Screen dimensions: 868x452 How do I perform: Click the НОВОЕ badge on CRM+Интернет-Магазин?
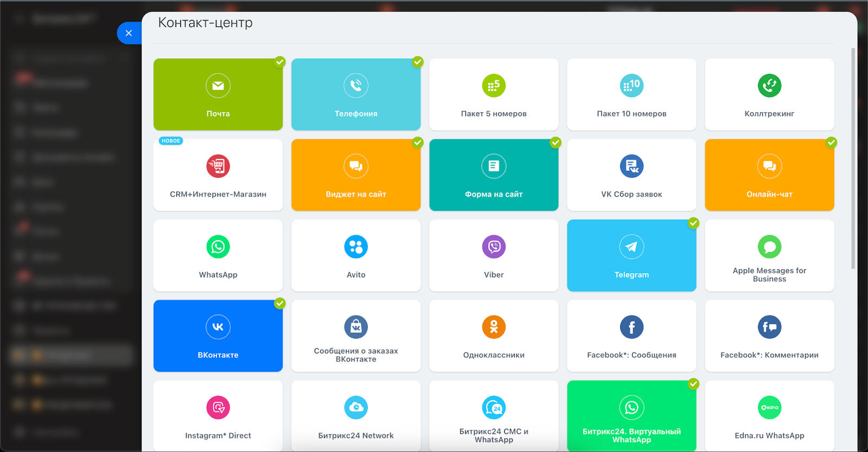pyautogui.click(x=171, y=141)
